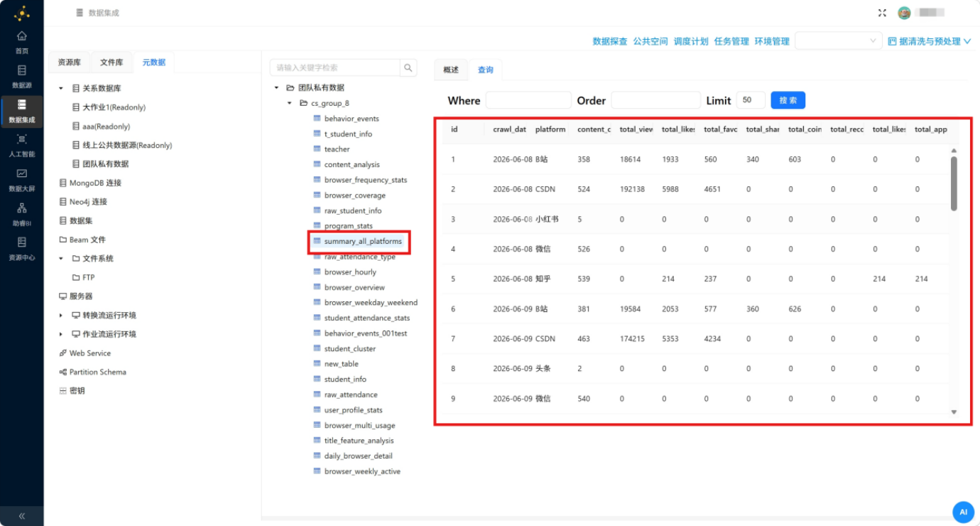The width and height of the screenshot is (980, 526).
Task: Toggle fullscreen with the expand arrows icon
Action: [882, 13]
